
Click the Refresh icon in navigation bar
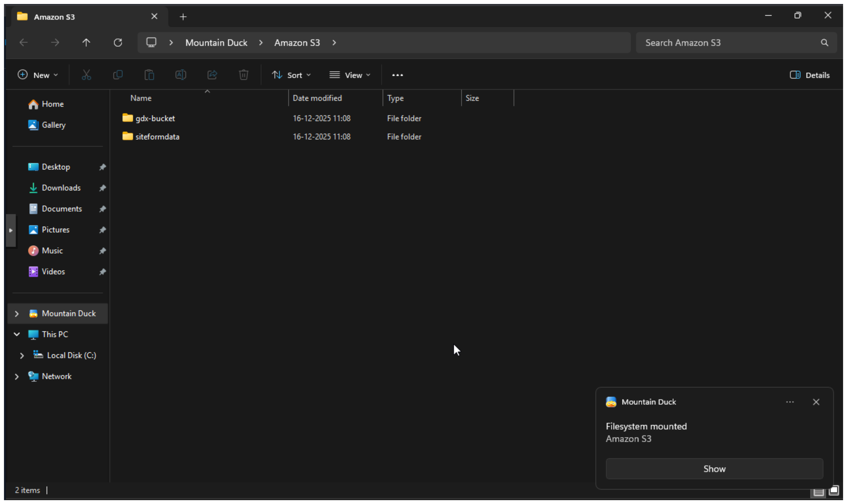point(118,42)
